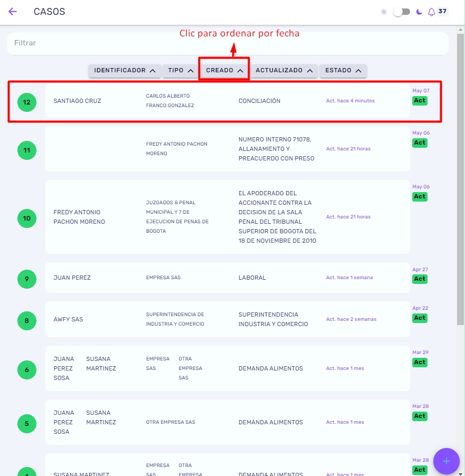The image size is (465, 476).
Task: Click EMPRESA SAS in case 9
Action: pyautogui.click(x=163, y=278)
